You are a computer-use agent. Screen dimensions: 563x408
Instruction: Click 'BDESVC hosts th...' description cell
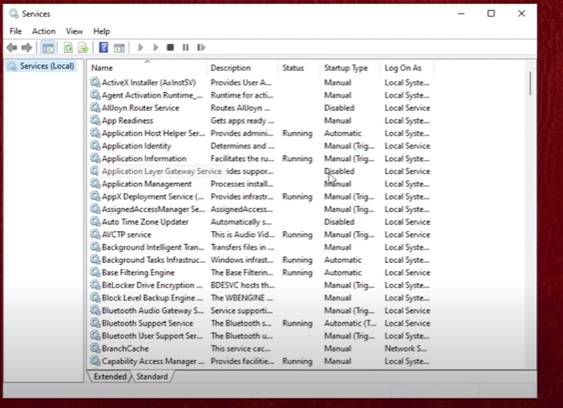point(242,285)
